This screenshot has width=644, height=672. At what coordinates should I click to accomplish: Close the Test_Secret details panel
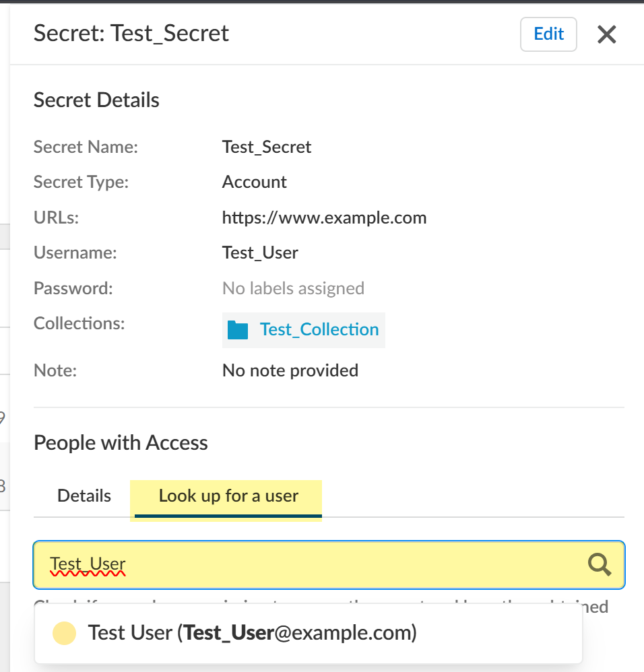(x=607, y=34)
